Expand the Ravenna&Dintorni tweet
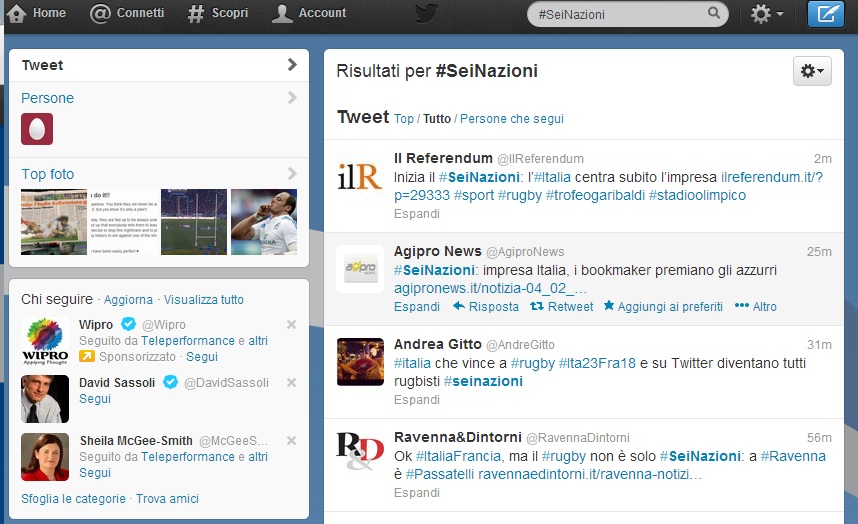Image resolution: width=858 pixels, height=524 pixels. [x=417, y=493]
